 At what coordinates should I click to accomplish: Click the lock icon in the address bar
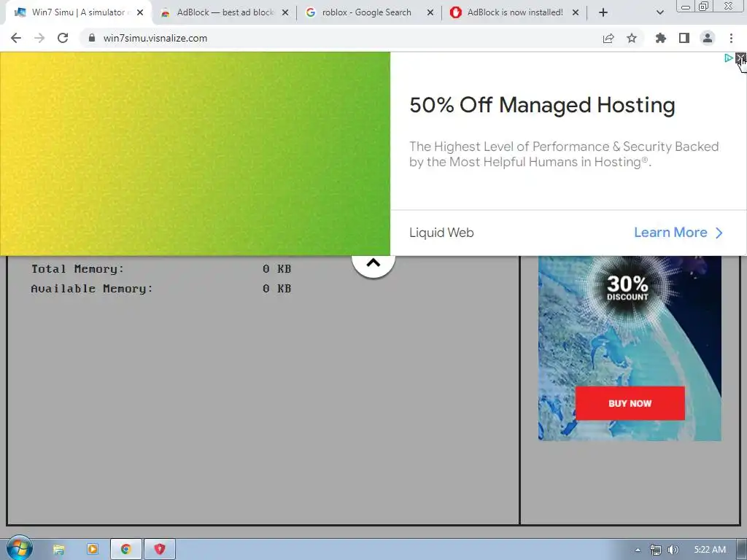coord(92,38)
